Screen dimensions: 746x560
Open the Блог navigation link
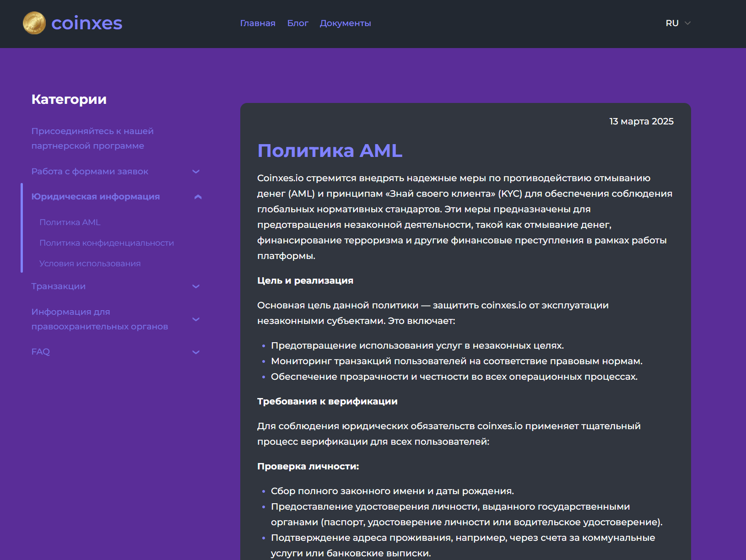tap(297, 23)
